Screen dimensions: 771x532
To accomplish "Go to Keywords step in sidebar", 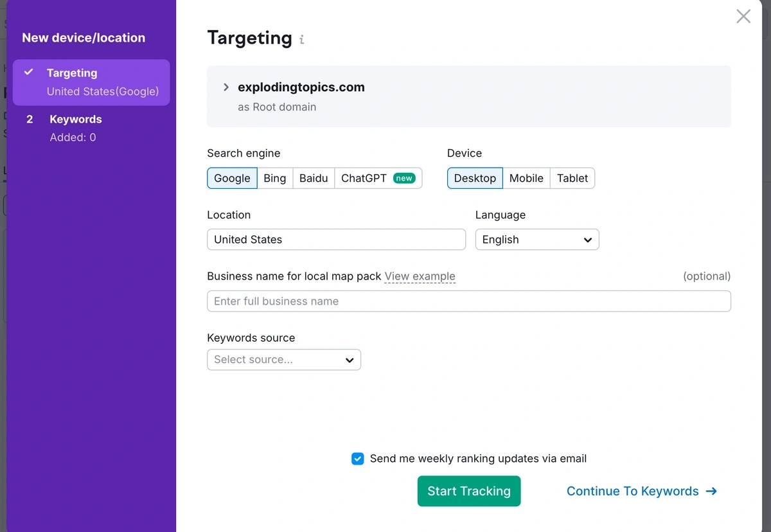I will (x=75, y=127).
